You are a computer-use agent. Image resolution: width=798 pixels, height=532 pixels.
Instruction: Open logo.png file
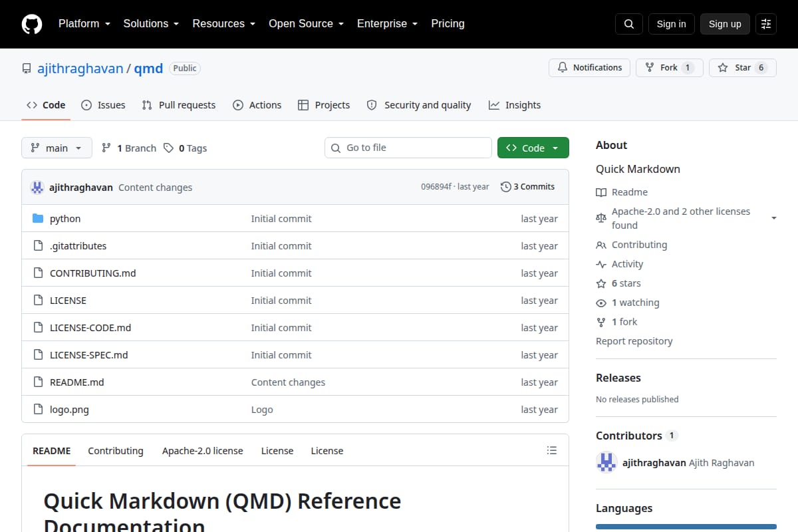[x=69, y=410]
